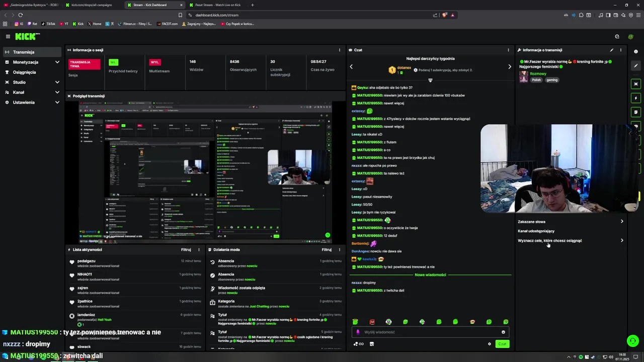This screenshot has width=644, height=362.
Task: Toggle the WYŁ. Multistream indicator
Action: [155, 62]
